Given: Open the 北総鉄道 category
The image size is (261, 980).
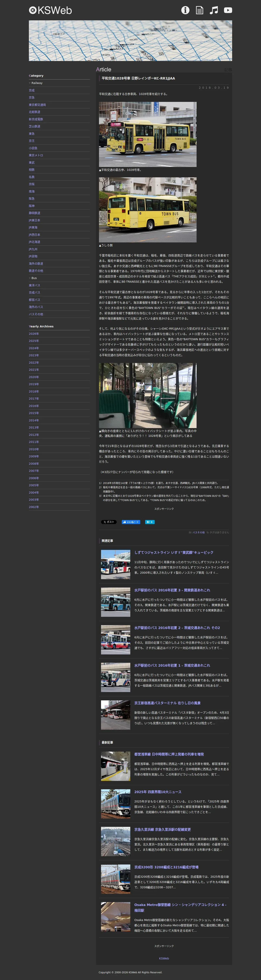Looking at the screenshot, I should coord(35,112).
